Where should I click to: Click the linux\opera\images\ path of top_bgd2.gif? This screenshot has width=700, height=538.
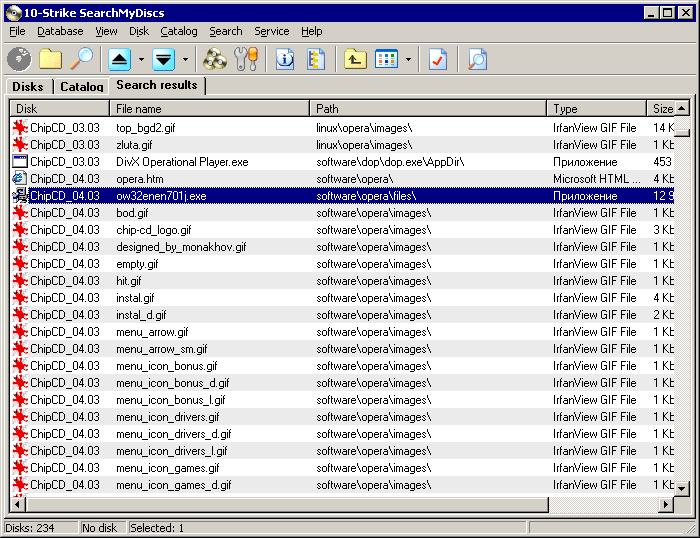tap(364, 128)
